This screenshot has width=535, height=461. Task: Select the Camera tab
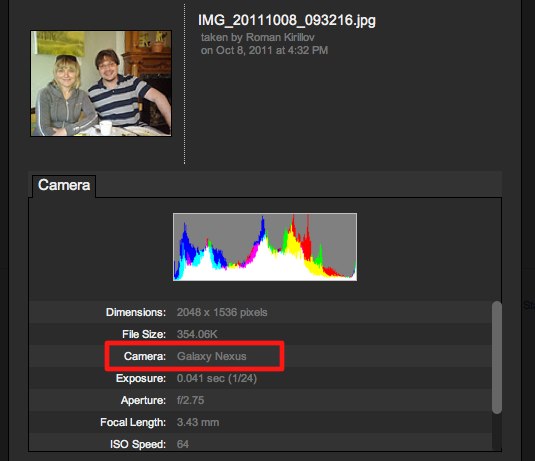click(x=64, y=186)
